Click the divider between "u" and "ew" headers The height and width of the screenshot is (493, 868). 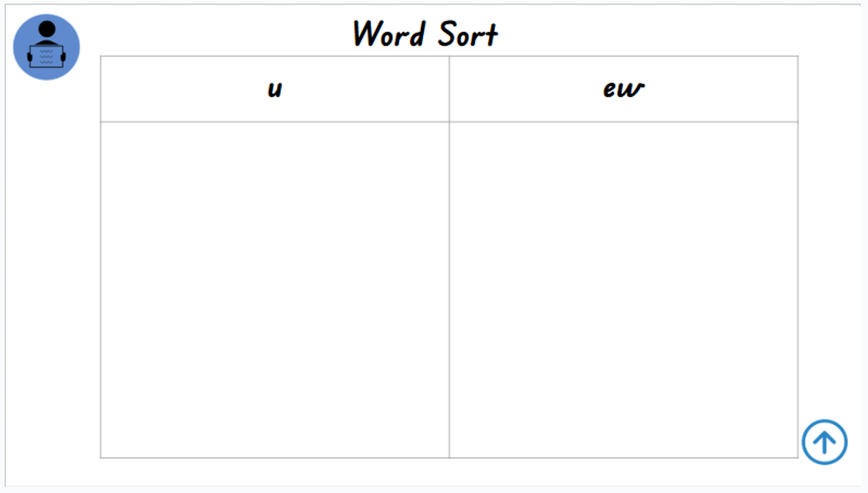coord(449,89)
